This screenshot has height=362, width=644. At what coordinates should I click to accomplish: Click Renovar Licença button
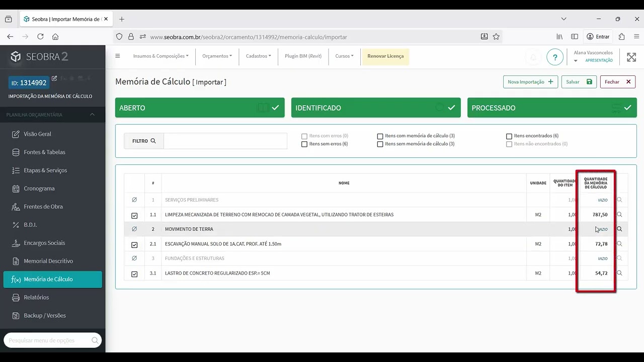(385, 56)
